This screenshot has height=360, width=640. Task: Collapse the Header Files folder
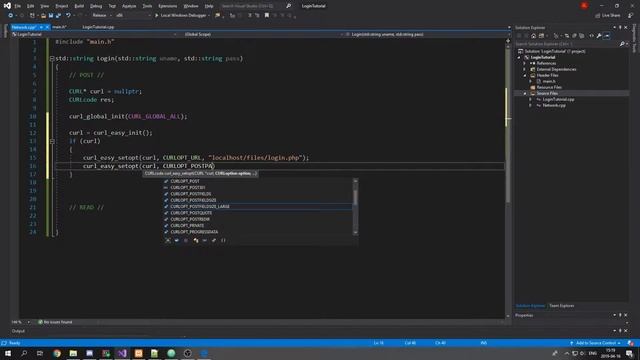525,76
